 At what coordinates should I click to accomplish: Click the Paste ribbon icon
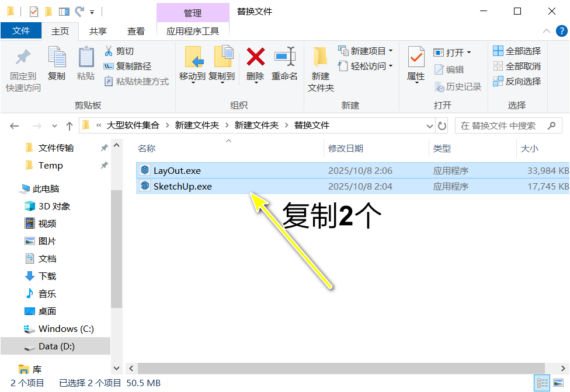click(86, 63)
